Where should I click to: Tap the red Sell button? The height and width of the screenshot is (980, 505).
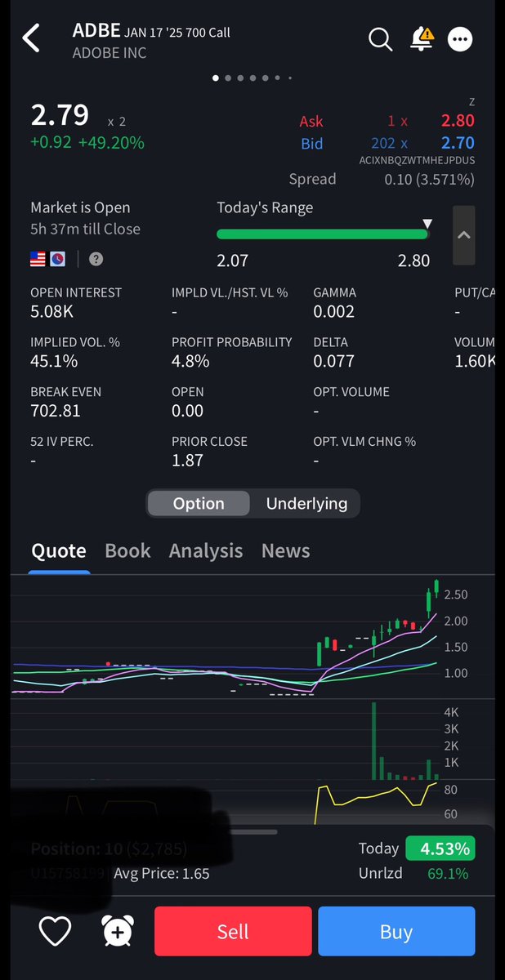click(x=233, y=931)
